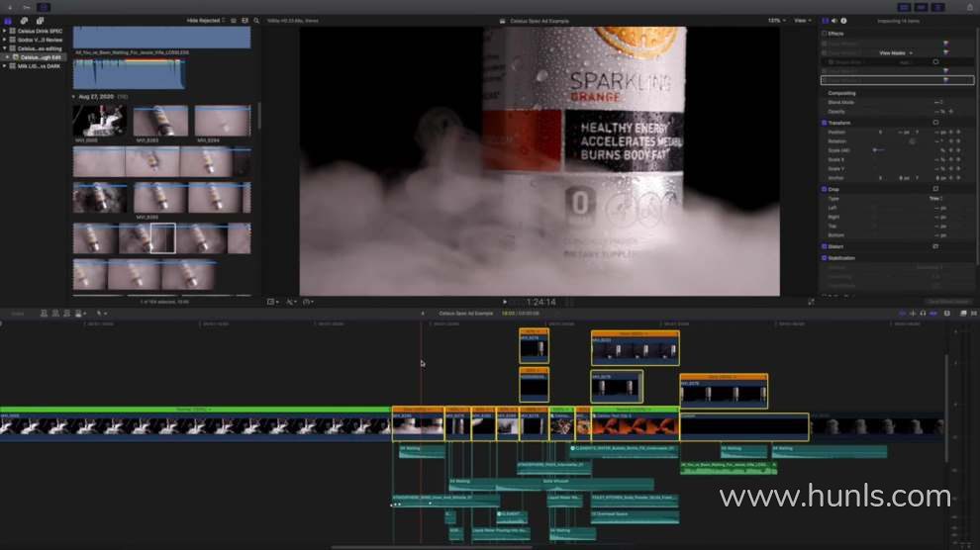980x550 pixels.
Task: Expand the Godox V...II Review library
Action: point(5,40)
